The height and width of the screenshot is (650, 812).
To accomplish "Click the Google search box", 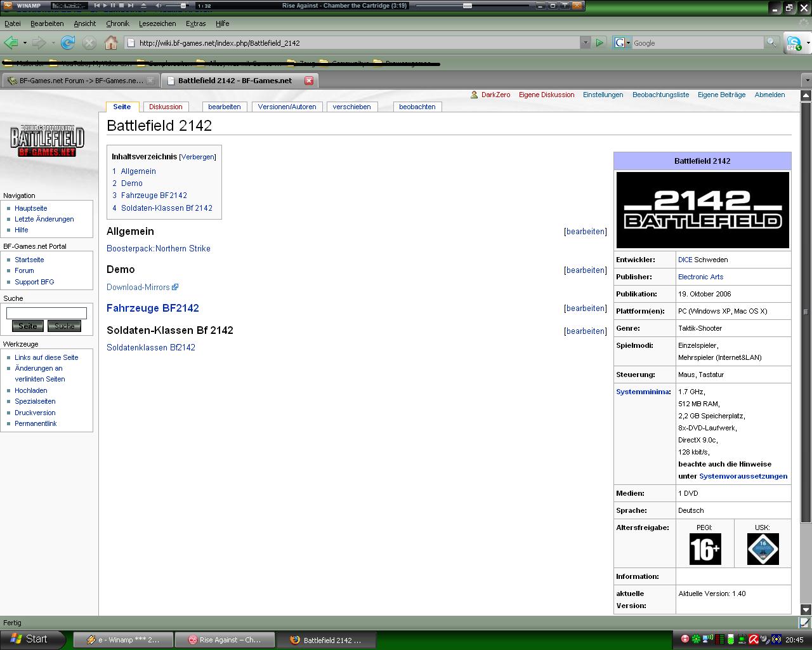I will click(x=698, y=43).
